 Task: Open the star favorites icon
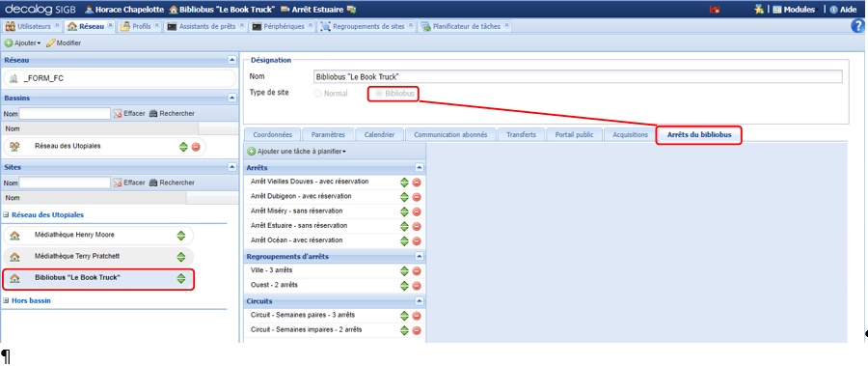coord(759,10)
